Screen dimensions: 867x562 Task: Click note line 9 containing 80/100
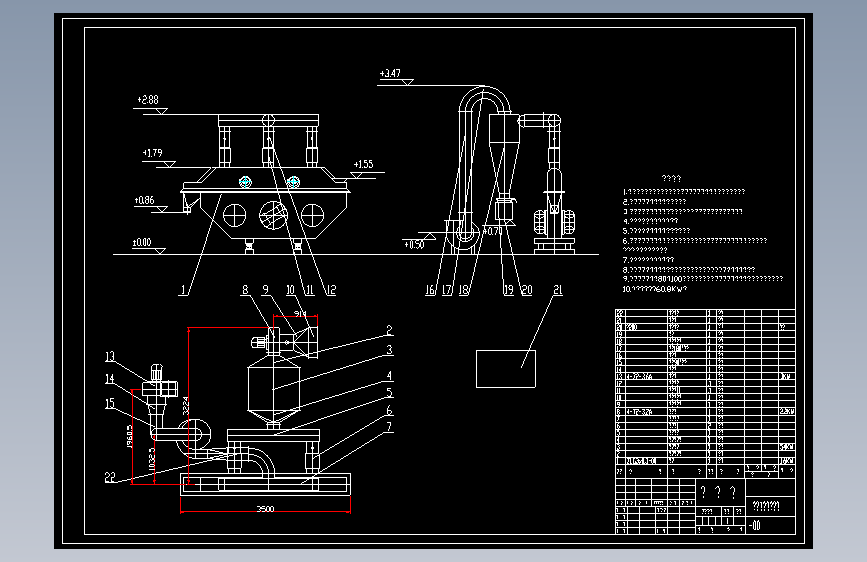coord(703,279)
